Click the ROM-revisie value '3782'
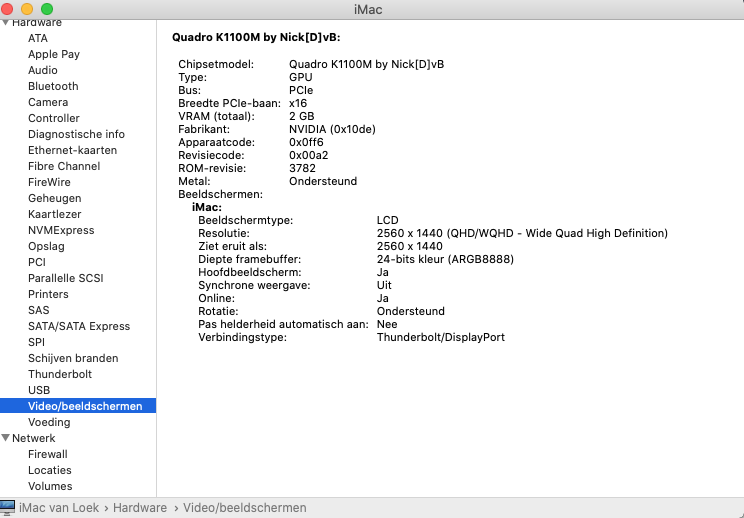The width and height of the screenshot is (744, 518). (302, 168)
